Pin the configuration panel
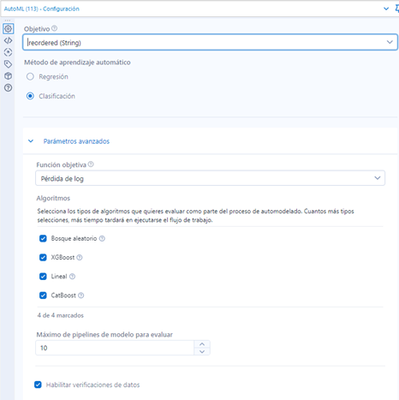399x400 pixels. click(397, 9)
